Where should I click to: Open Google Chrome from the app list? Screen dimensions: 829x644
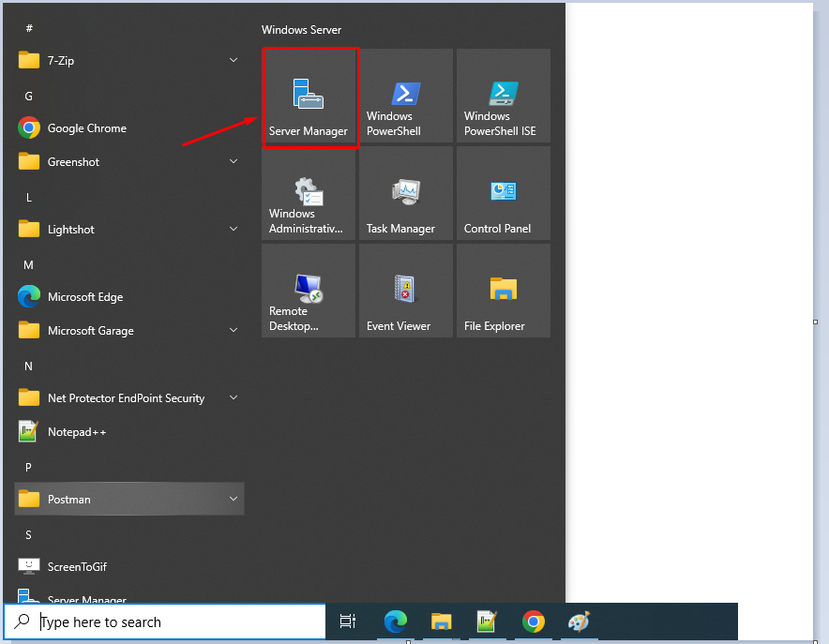(x=86, y=128)
